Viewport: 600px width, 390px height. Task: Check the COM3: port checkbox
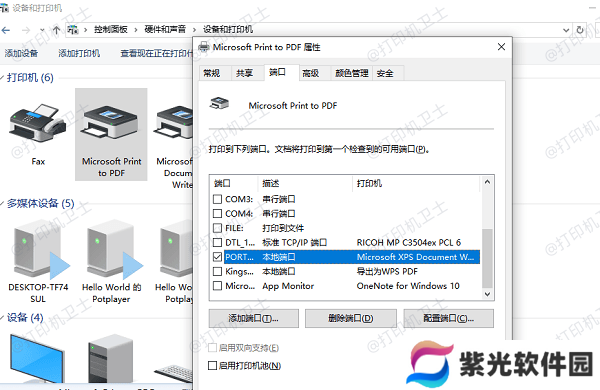click(217, 199)
